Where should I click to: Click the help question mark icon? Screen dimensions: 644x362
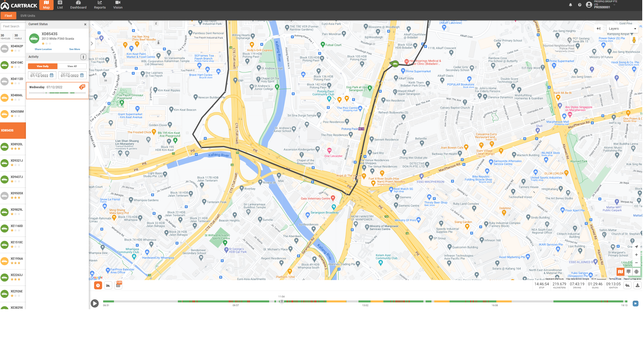580,5
